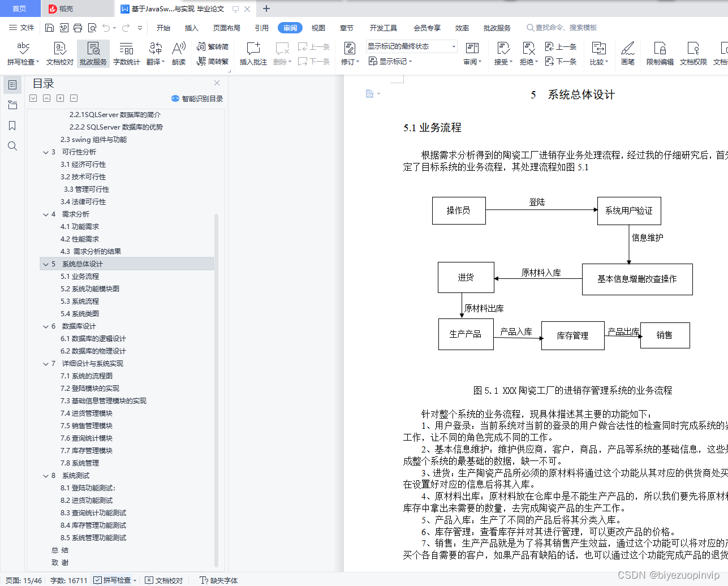
Task: Open the quick access toolbar customize dropdown
Action: click(140, 28)
